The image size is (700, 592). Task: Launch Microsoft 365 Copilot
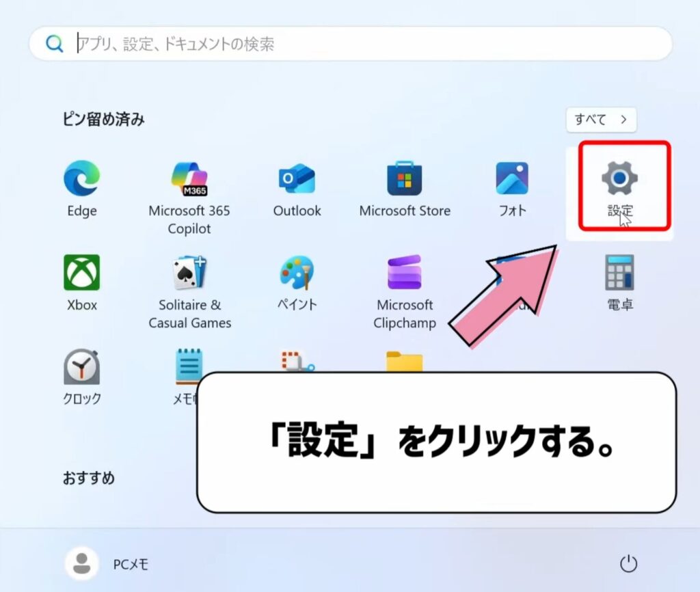coord(189,180)
